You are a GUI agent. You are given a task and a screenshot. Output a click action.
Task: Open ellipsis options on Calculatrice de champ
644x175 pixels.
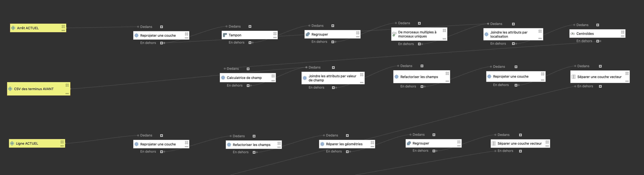[x=273, y=81]
